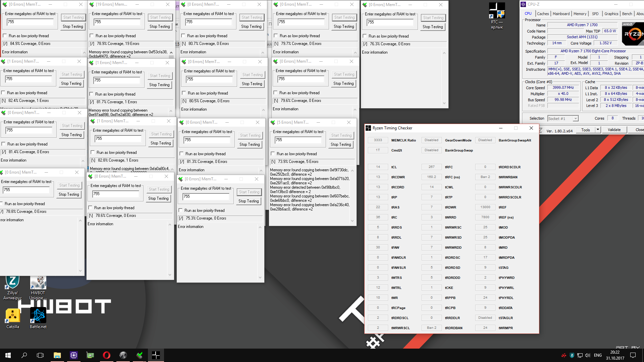Enable low priority thread in 19 Errors window
The image size is (644, 362).
(92, 36)
